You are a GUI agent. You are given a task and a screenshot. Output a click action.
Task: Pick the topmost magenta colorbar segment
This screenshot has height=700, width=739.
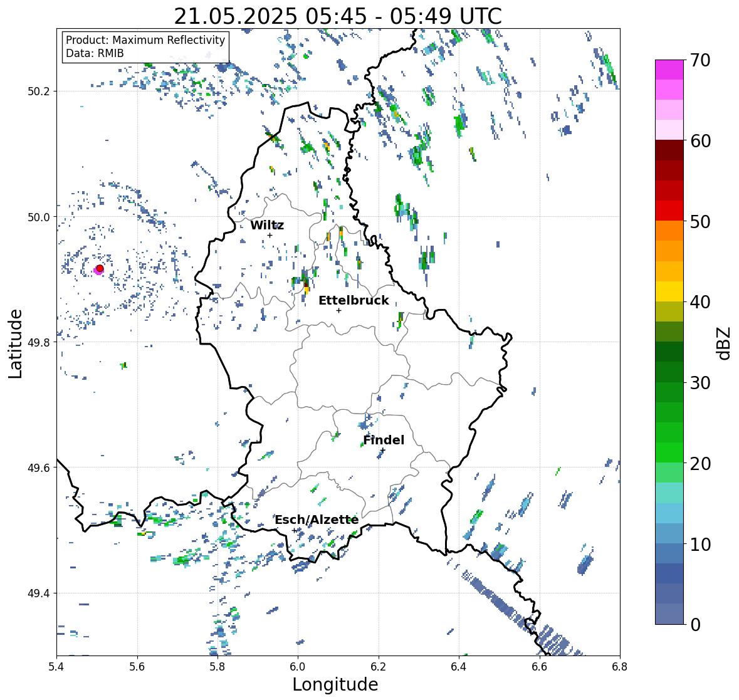(669, 70)
